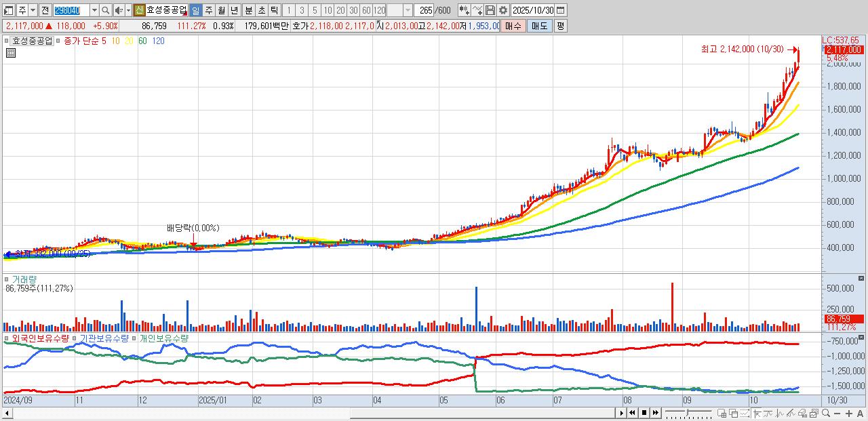Select the 분 minute period button
Image resolution: width=868 pixels, height=421 pixels.
click(248, 10)
